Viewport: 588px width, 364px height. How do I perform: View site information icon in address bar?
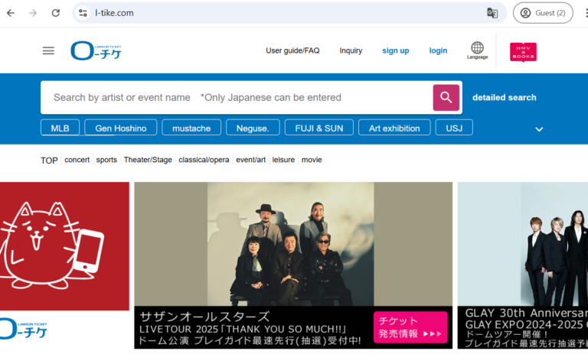coord(83,13)
